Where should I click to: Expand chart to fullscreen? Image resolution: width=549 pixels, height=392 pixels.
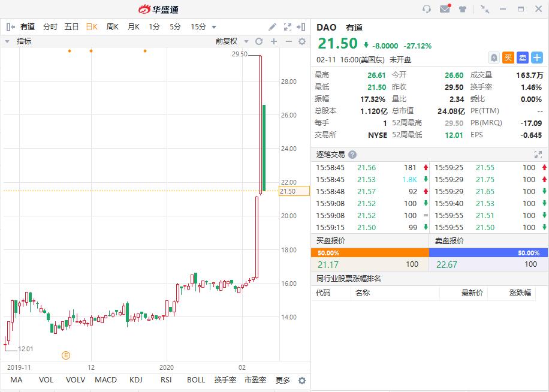tap(288, 26)
